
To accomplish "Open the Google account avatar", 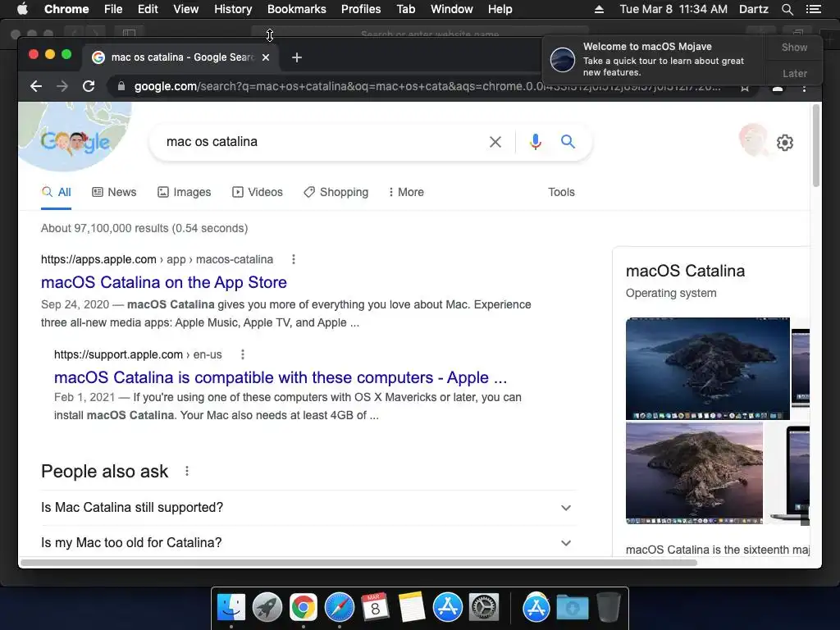I will 753,140.
